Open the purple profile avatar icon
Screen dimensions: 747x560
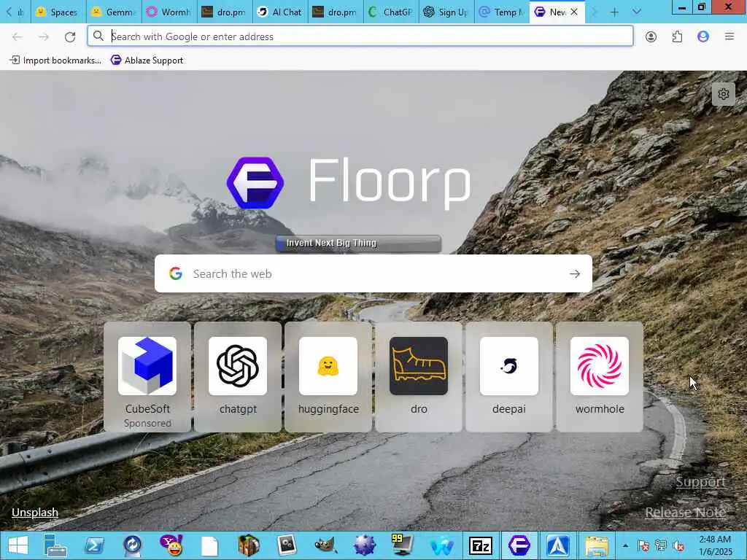click(703, 36)
